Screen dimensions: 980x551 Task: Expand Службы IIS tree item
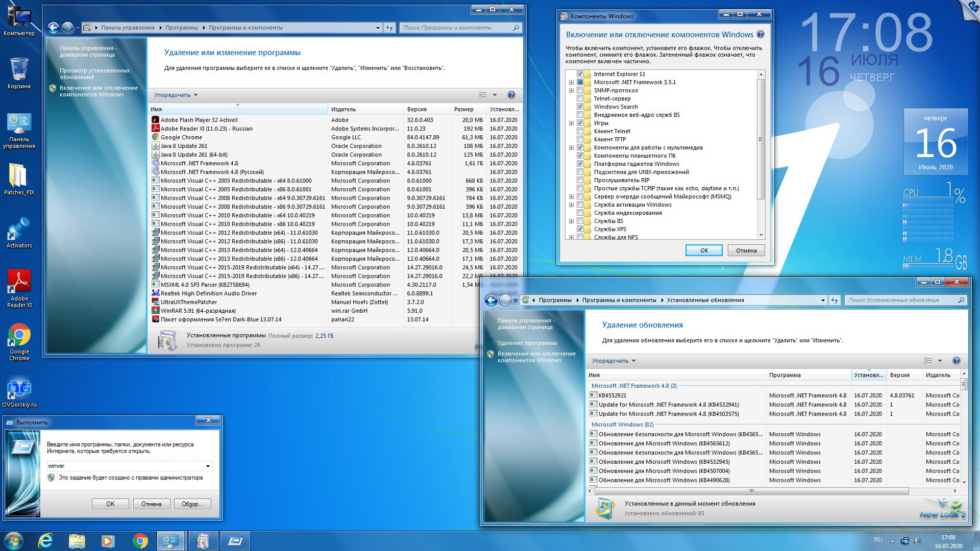(x=571, y=221)
